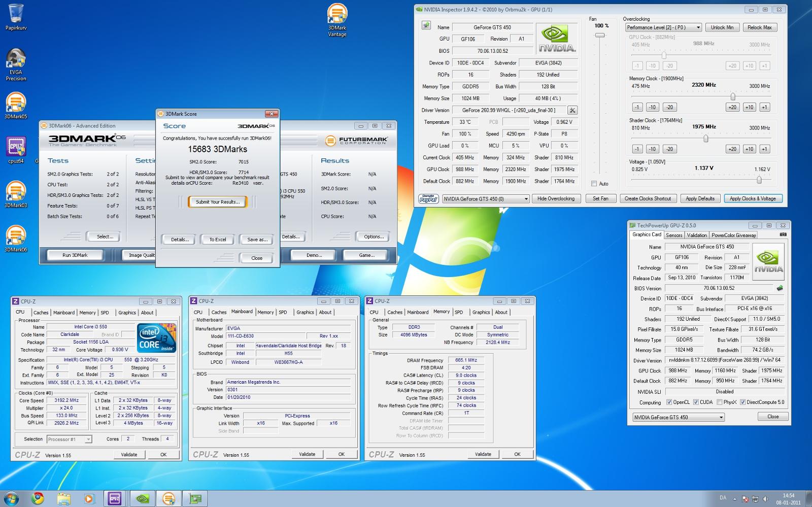
Task: Open the GPU selection dropdown in GPU-Z
Action: pos(679,417)
